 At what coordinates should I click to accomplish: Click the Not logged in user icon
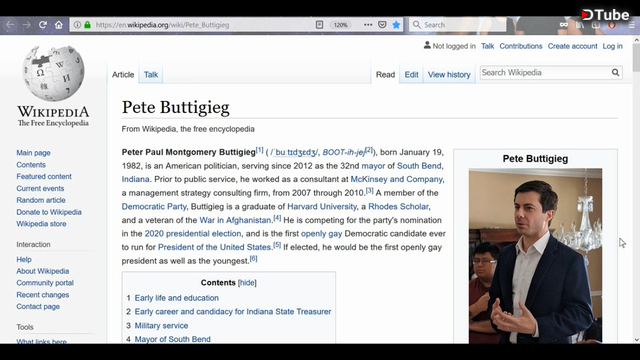pos(427,45)
